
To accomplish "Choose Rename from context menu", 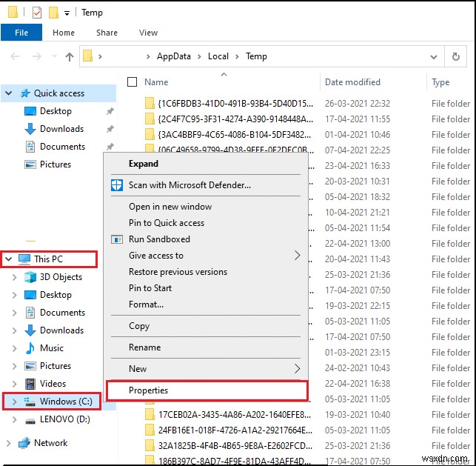I will (145, 347).
